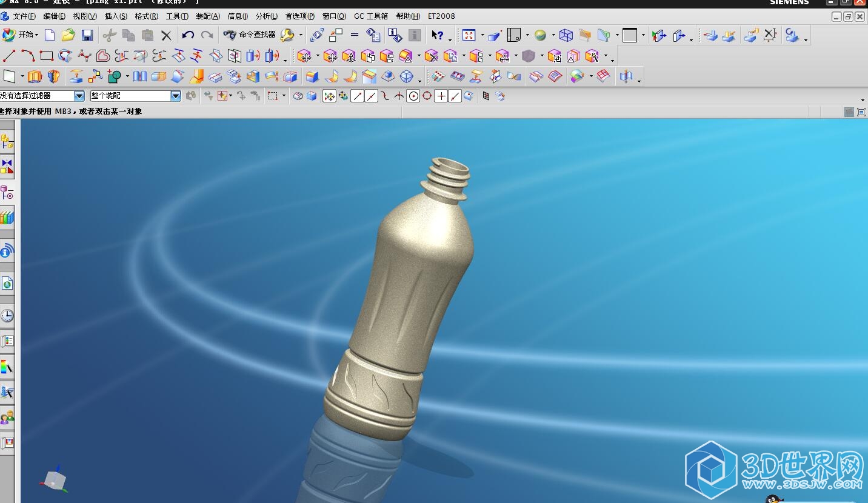The height and width of the screenshot is (503, 868).
Task: Expand the selection filter dropdown
Action: click(x=79, y=96)
